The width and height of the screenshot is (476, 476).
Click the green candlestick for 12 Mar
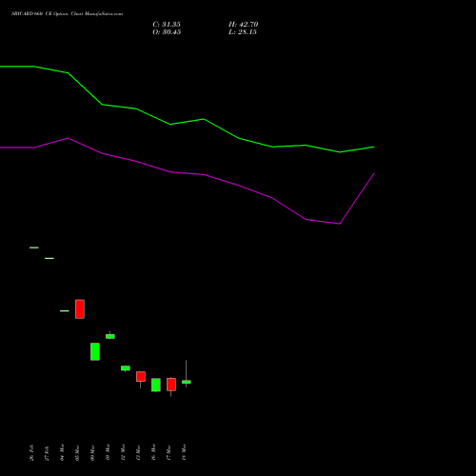pyautogui.click(x=126, y=368)
